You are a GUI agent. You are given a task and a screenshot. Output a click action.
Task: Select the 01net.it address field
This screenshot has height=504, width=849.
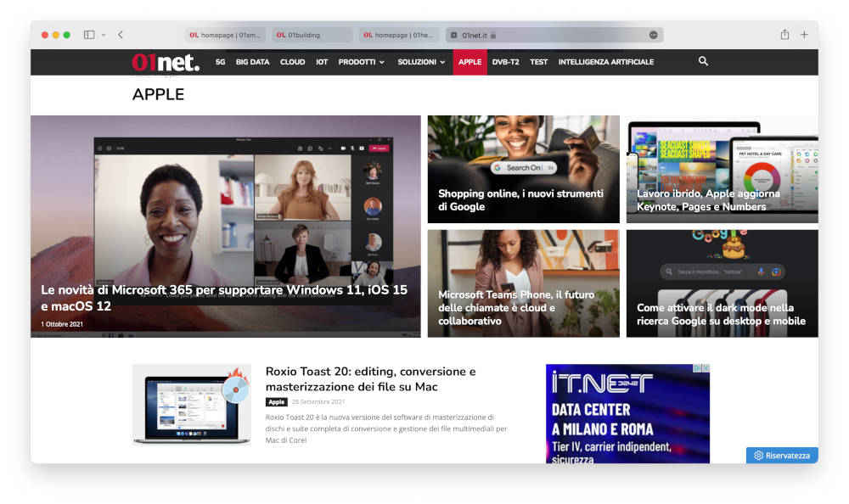click(554, 35)
